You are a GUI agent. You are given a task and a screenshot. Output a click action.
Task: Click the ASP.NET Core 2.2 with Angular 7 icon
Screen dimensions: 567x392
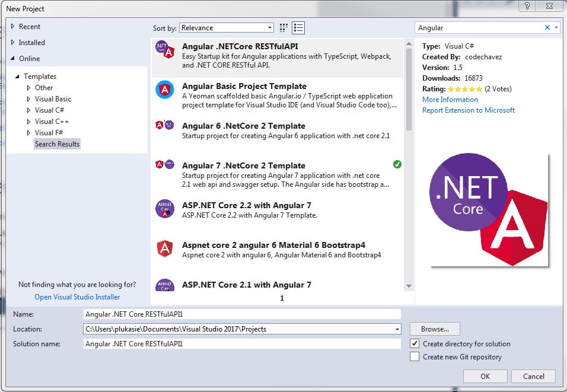point(165,209)
